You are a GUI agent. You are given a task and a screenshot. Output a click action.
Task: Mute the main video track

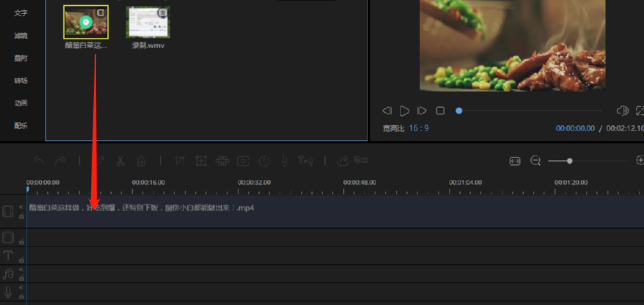[x=21, y=207]
